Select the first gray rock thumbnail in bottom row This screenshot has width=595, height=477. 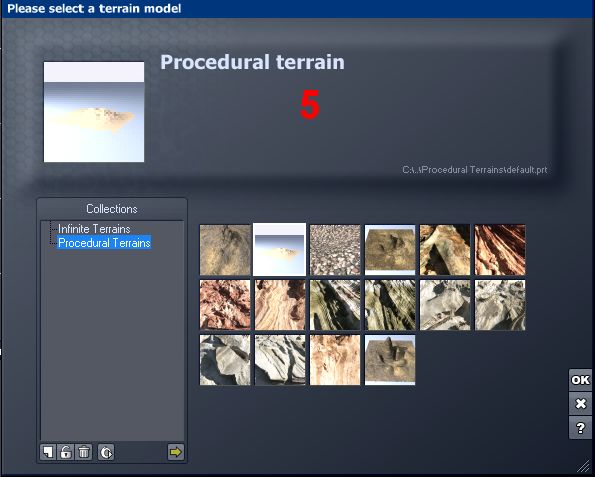click(225, 360)
